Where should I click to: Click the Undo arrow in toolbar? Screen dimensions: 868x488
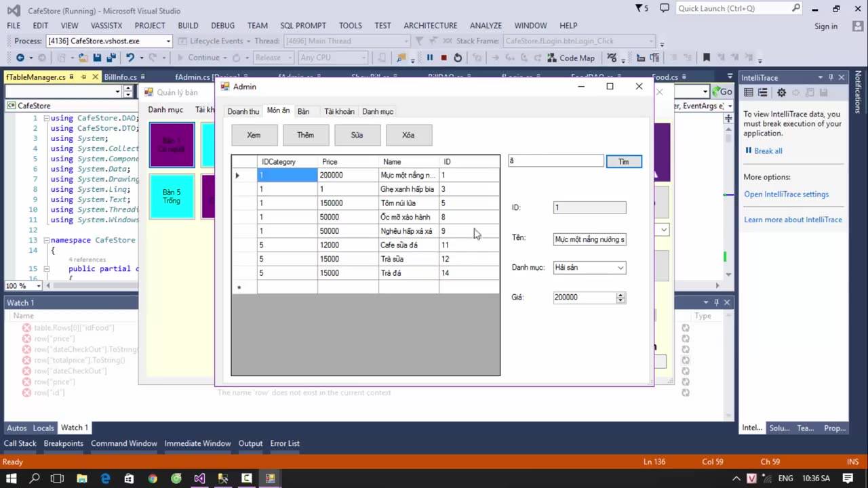click(x=130, y=58)
